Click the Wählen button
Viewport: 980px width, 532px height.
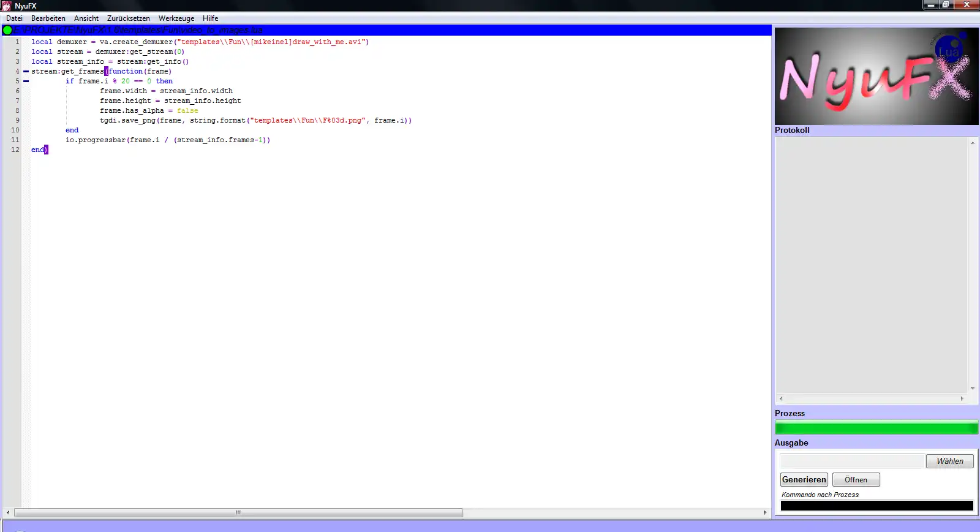950,461
